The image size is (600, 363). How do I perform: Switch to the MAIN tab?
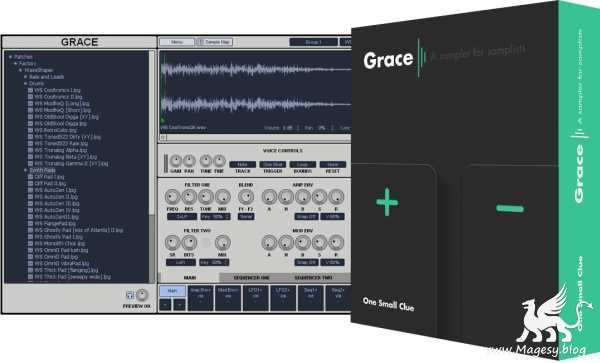coord(190,278)
